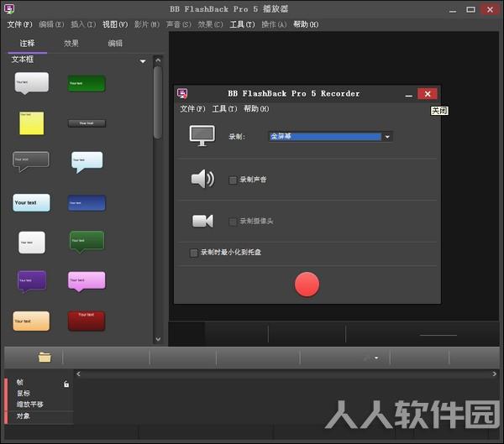This screenshot has height=444, width=504.
Task: Open the 文件(F) menu in the player
Action: tap(19, 24)
